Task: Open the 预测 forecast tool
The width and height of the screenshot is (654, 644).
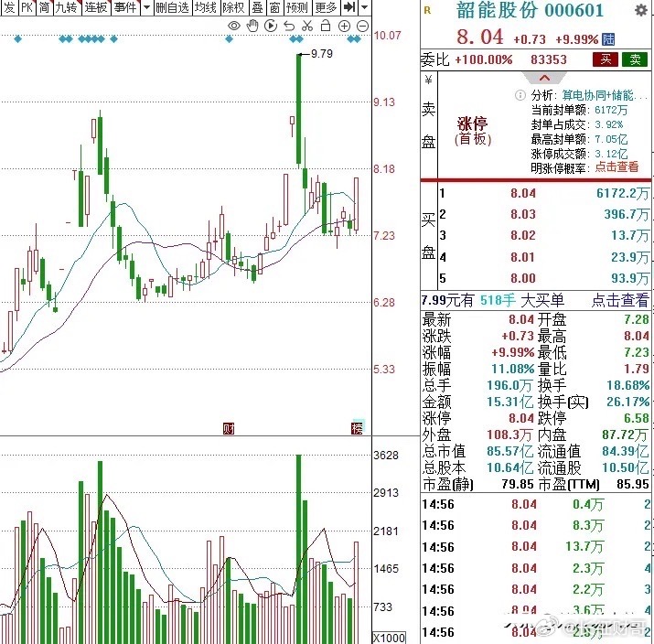Action: click(x=297, y=7)
